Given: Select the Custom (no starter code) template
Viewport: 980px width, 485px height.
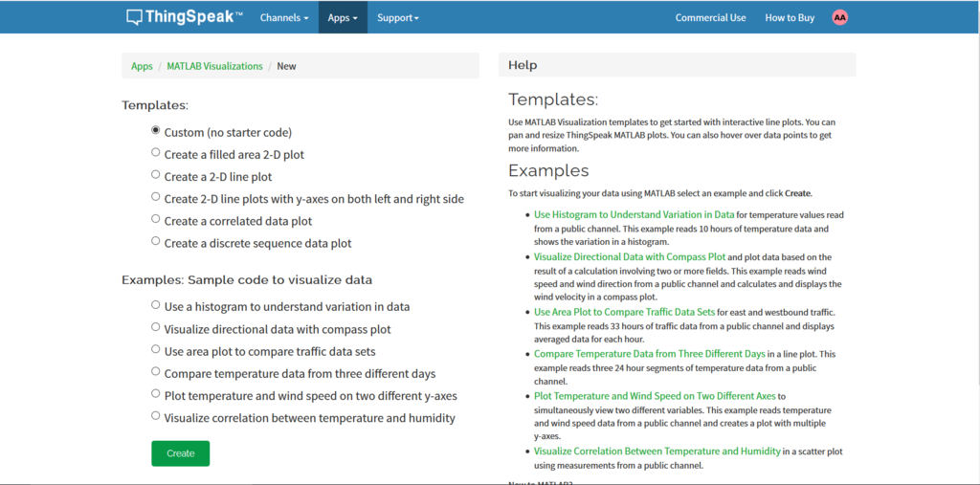Looking at the screenshot, I should 156,130.
